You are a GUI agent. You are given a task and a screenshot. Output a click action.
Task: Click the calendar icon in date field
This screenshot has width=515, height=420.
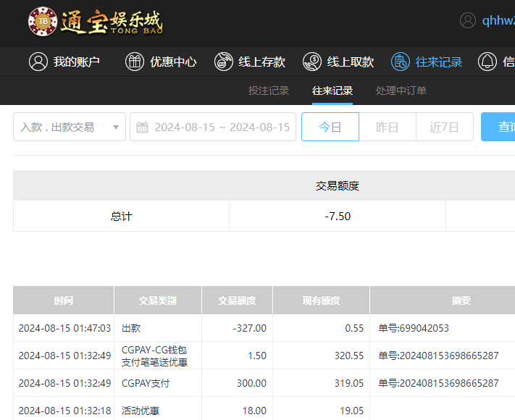point(143,127)
